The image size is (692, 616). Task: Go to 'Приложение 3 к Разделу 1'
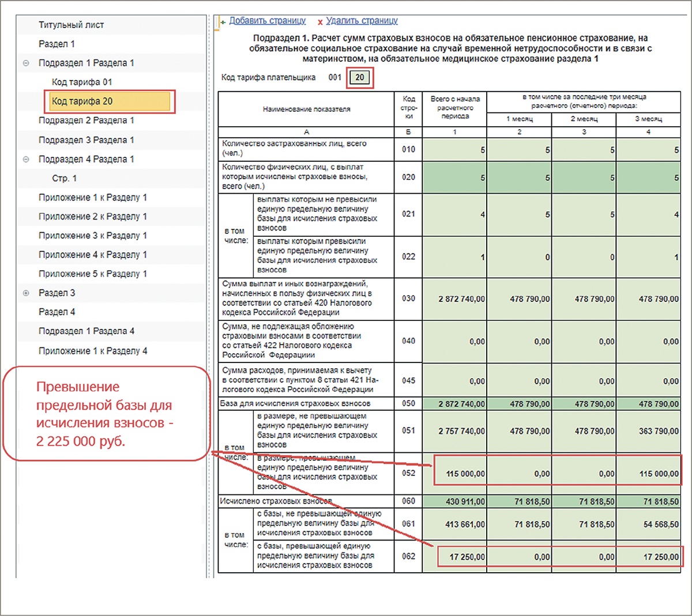tap(92, 236)
